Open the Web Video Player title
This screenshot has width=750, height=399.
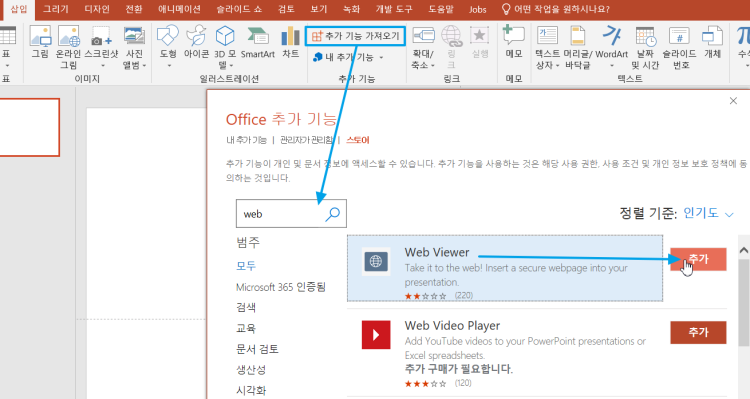[x=452, y=326]
